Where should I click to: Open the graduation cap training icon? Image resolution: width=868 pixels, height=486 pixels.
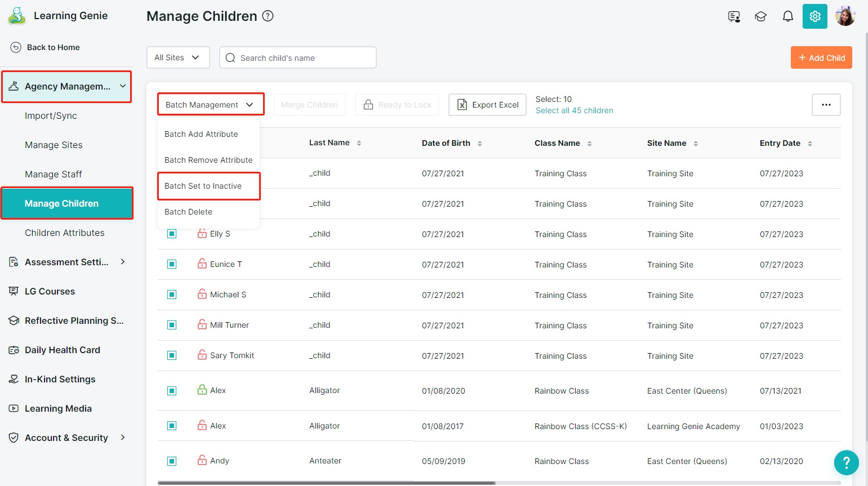[x=760, y=16]
